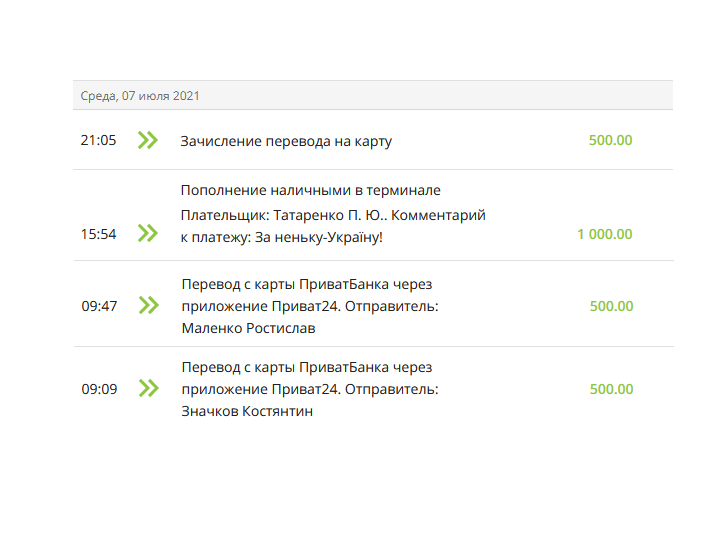Viewport: 718px width, 537px height.
Task: Select sender name "Маленко Ростислав"
Action: click(249, 327)
